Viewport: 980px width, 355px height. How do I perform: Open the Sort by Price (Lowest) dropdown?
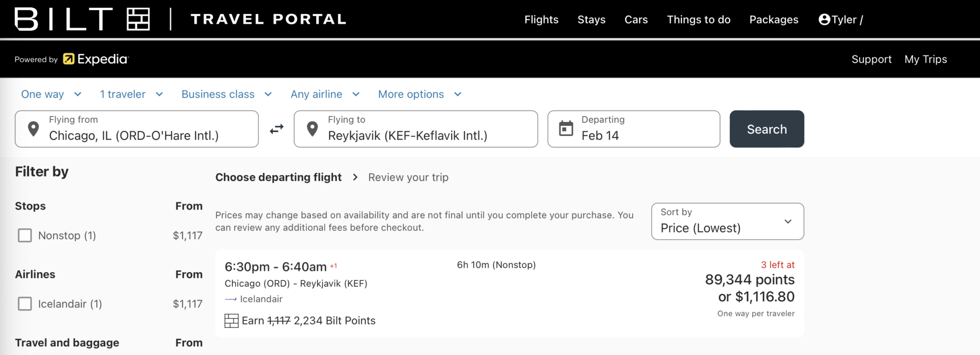point(727,222)
